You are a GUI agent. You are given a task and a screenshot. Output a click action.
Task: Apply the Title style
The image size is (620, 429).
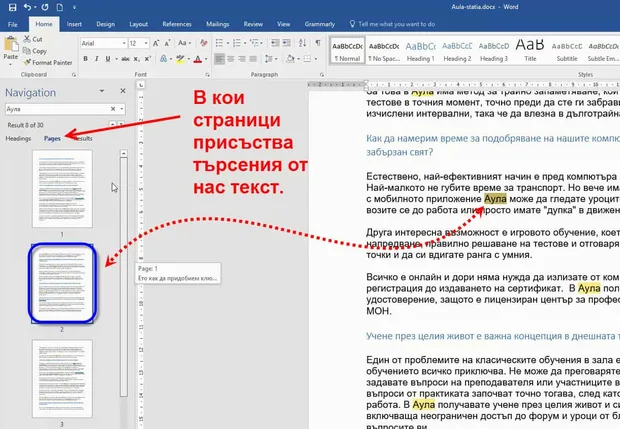530,52
